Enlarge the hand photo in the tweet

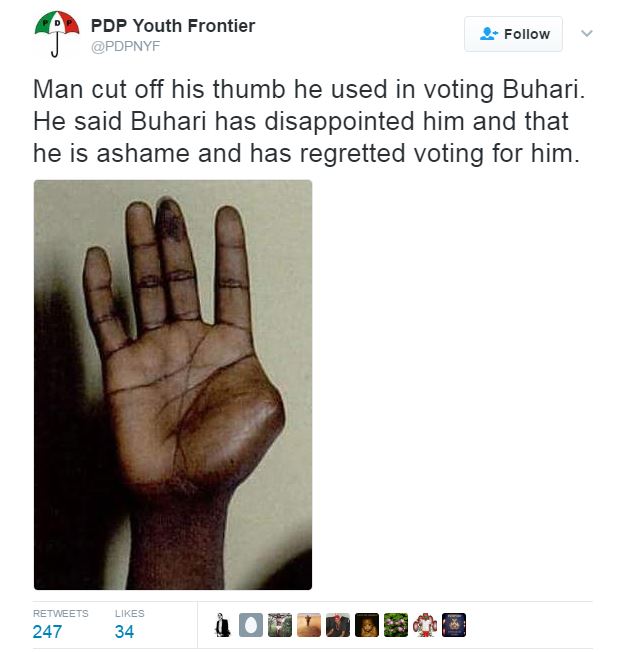[173, 384]
